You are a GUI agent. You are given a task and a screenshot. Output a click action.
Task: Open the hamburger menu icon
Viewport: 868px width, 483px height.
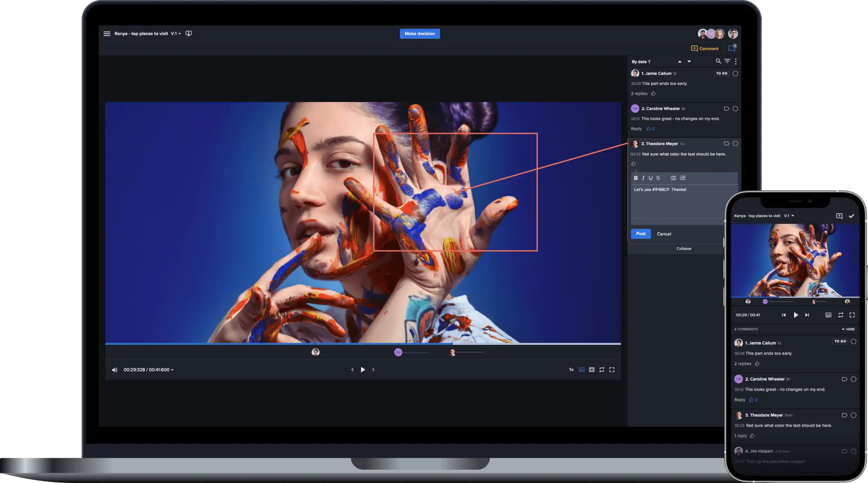[107, 34]
